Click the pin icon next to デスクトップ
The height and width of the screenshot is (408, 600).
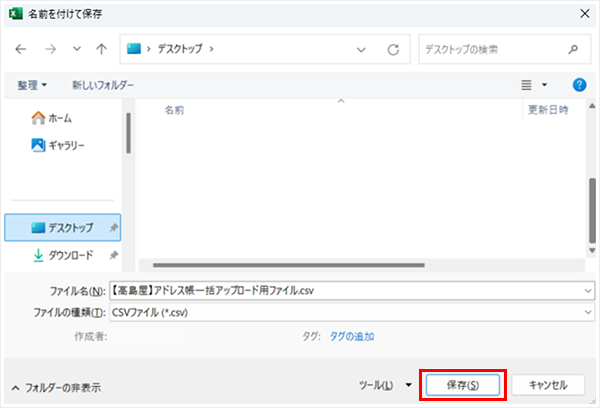pos(115,227)
